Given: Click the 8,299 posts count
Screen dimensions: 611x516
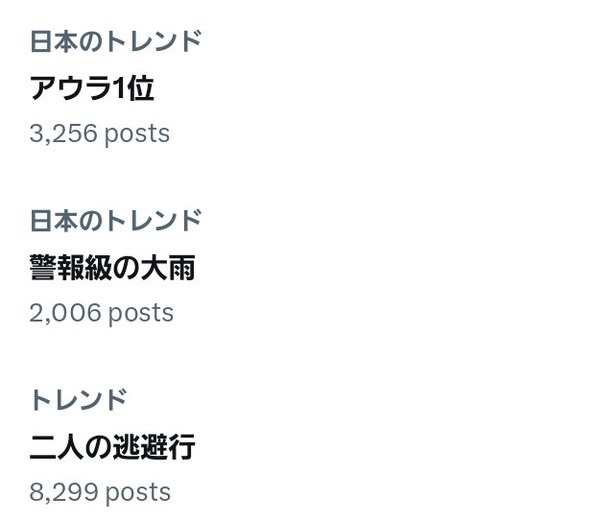Looking at the screenshot, I should 100,492.
